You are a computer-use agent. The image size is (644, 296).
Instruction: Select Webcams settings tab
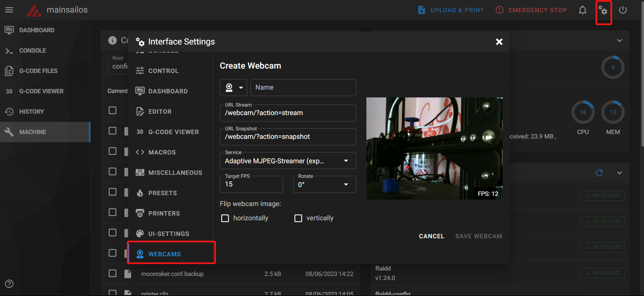click(170, 254)
